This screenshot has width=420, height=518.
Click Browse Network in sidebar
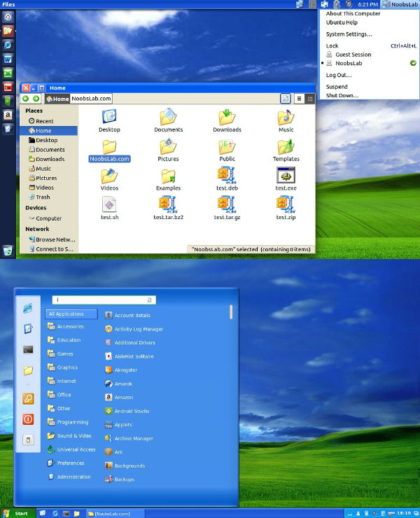click(52, 239)
